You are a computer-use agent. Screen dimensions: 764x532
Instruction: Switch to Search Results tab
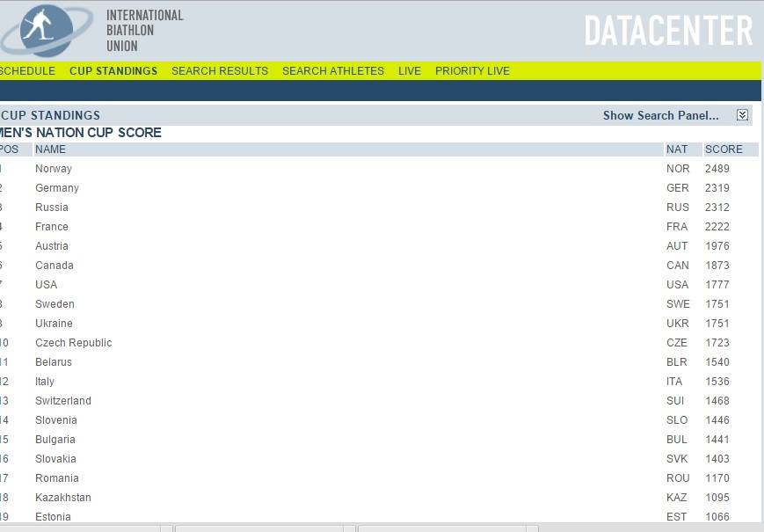(220, 71)
